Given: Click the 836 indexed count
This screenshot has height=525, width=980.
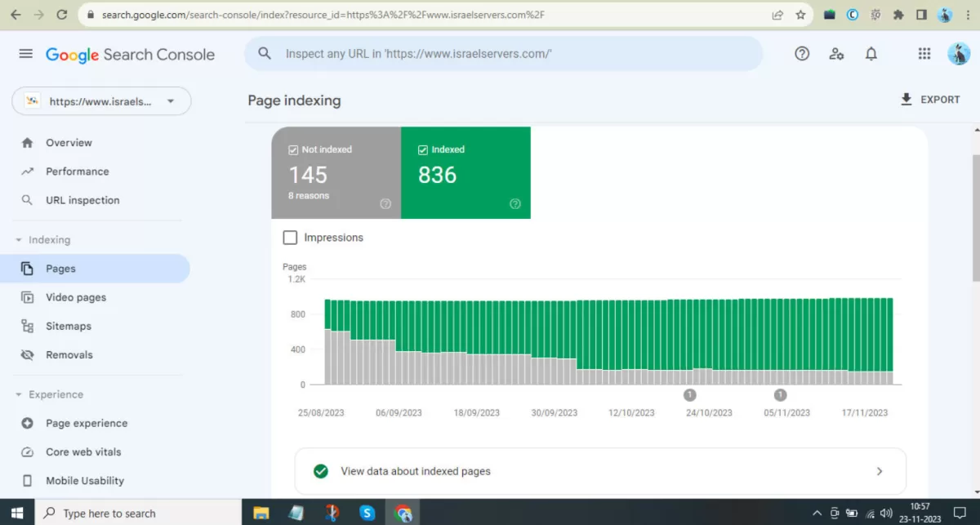Looking at the screenshot, I should [438, 175].
